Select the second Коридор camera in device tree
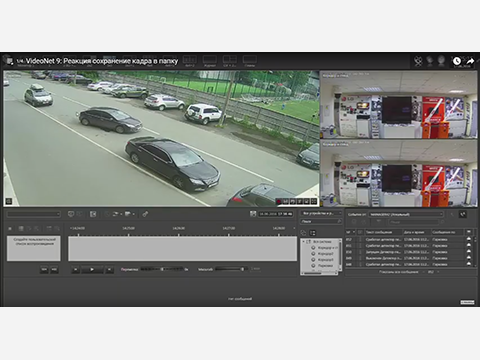 pyautogui.click(x=322, y=254)
